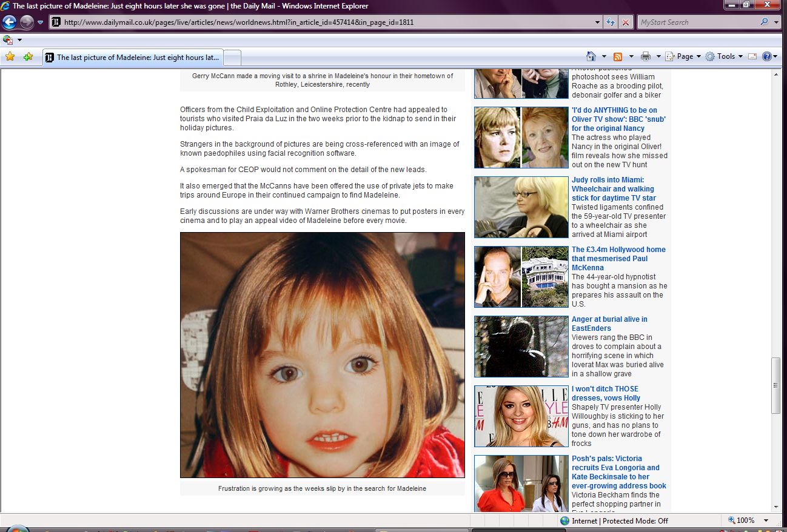Click the Home icon in the command bar

coord(591,56)
